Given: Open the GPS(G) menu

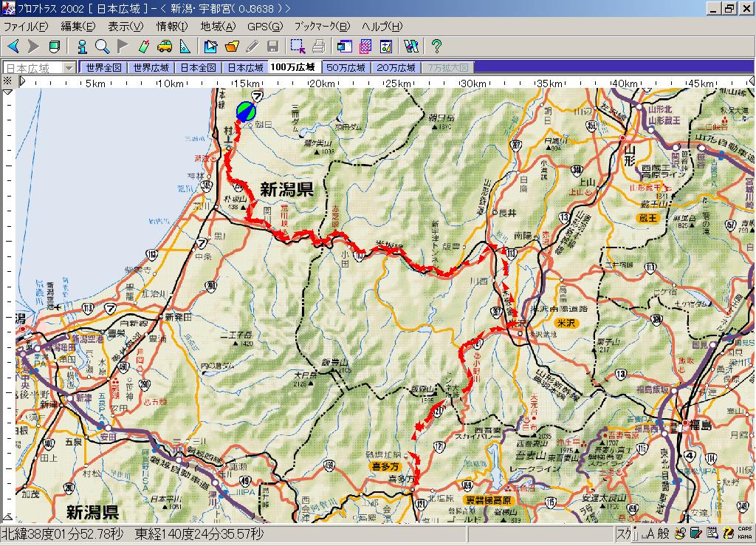Looking at the screenshot, I should pos(264,27).
